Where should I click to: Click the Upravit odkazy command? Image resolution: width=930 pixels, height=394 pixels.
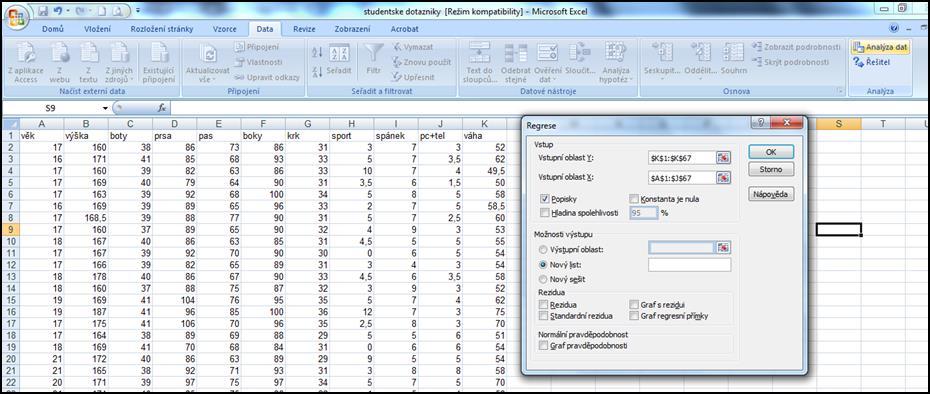click(266, 77)
